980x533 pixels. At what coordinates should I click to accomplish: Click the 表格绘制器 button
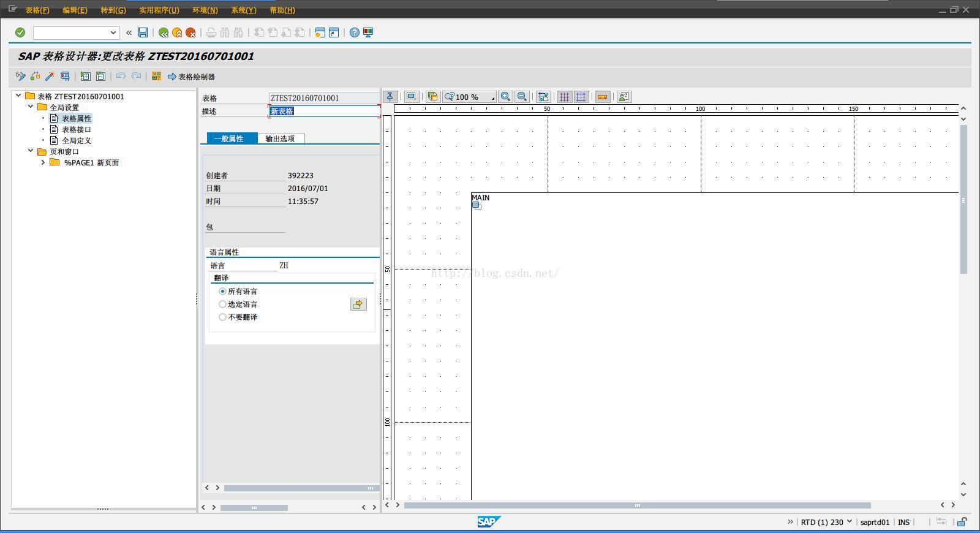pos(191,77)
